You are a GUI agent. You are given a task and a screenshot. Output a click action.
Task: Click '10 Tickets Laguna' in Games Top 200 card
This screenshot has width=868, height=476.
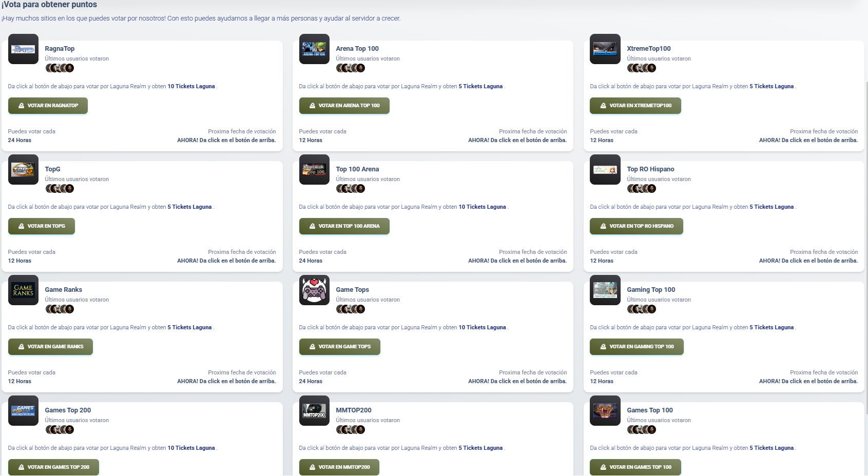tap(191, 448)
